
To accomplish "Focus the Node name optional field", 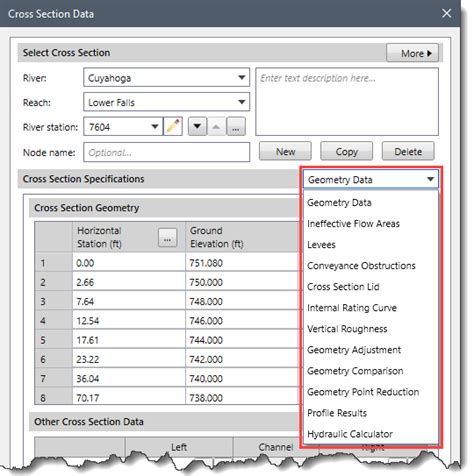I will point(166,152).
